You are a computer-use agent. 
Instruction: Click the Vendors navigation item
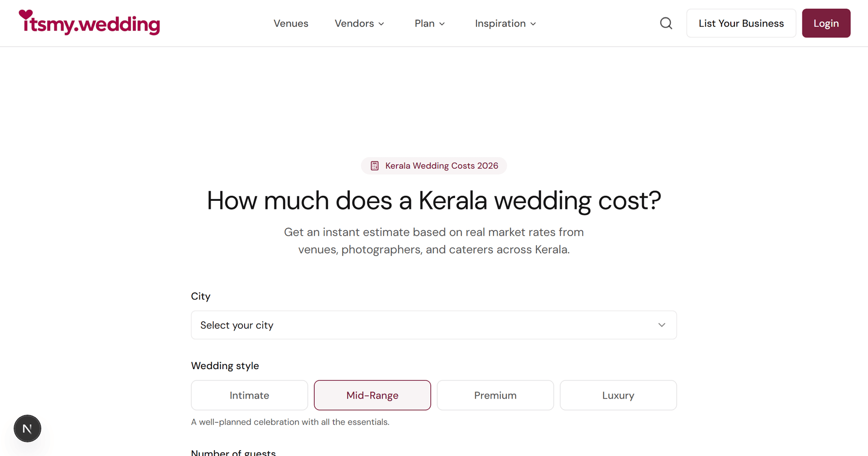coord(354,23)
